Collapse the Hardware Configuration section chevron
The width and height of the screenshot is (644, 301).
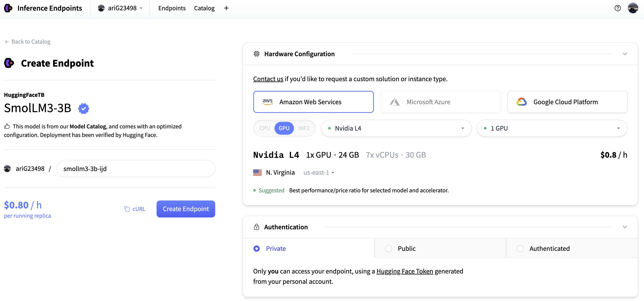coord(625,54)
